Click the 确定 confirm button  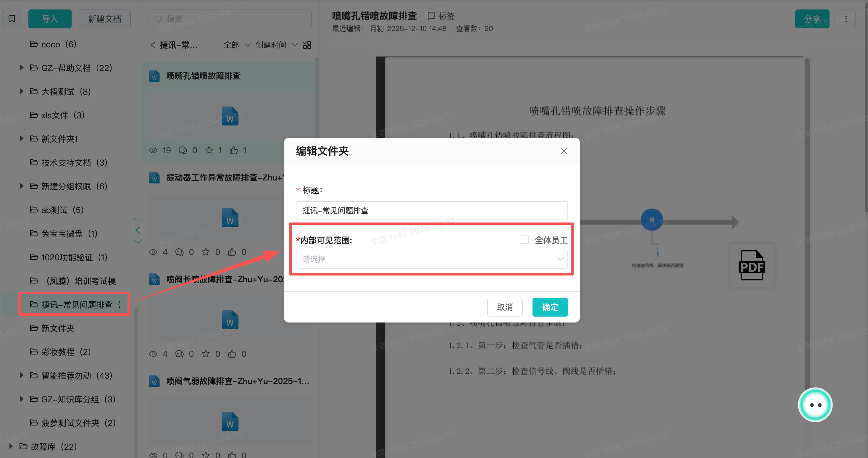tap(550, 307)
